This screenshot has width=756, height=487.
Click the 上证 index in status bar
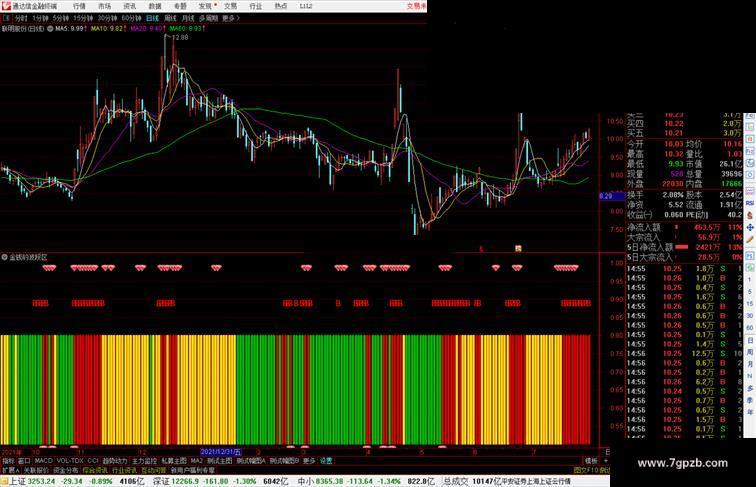(x=17, y=481)
